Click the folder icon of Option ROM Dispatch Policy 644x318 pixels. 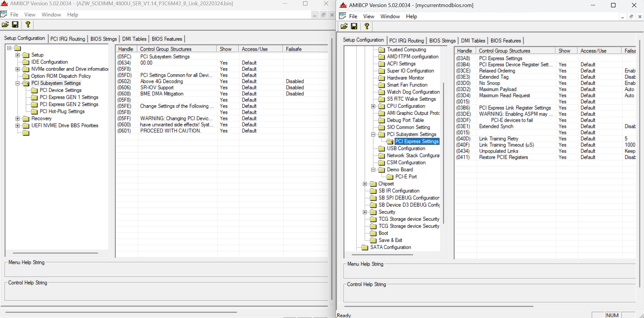pos(26,76)
